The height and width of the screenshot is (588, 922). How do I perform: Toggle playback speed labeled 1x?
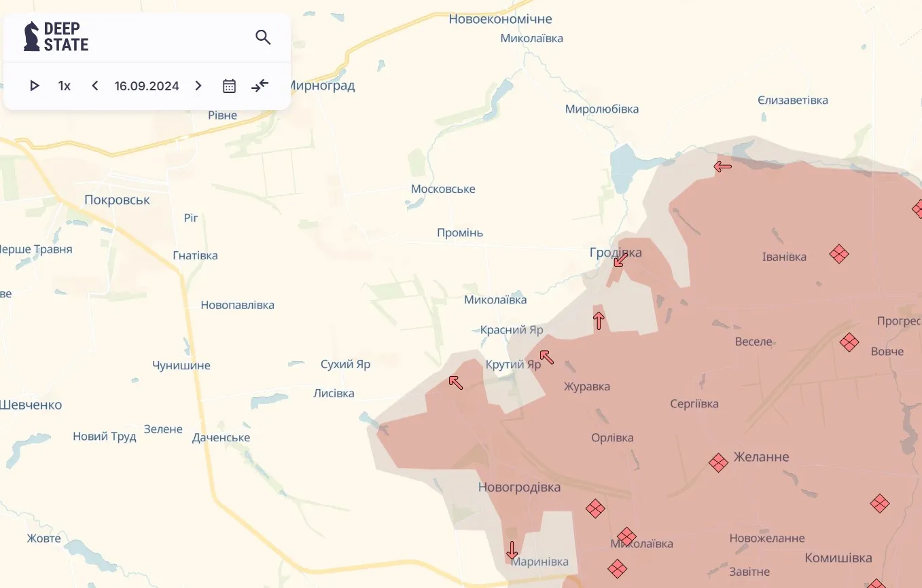64,86
